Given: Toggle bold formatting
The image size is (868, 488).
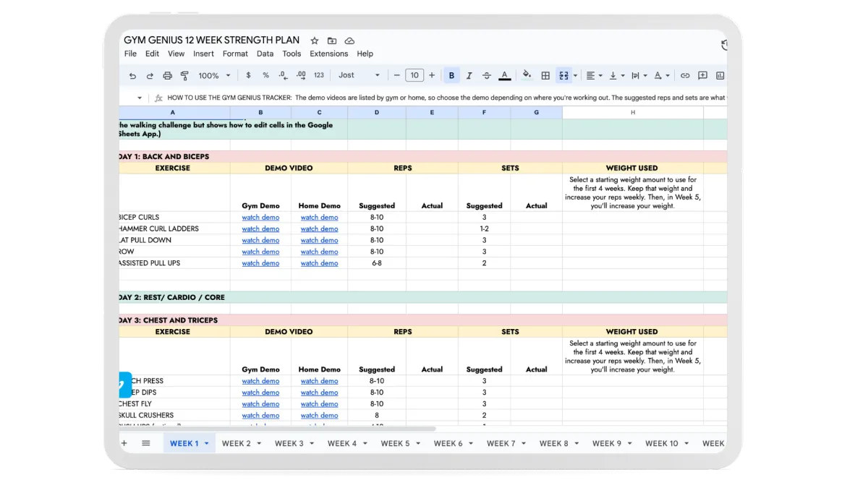Looking at the screenshot, I should pos(452,75).
